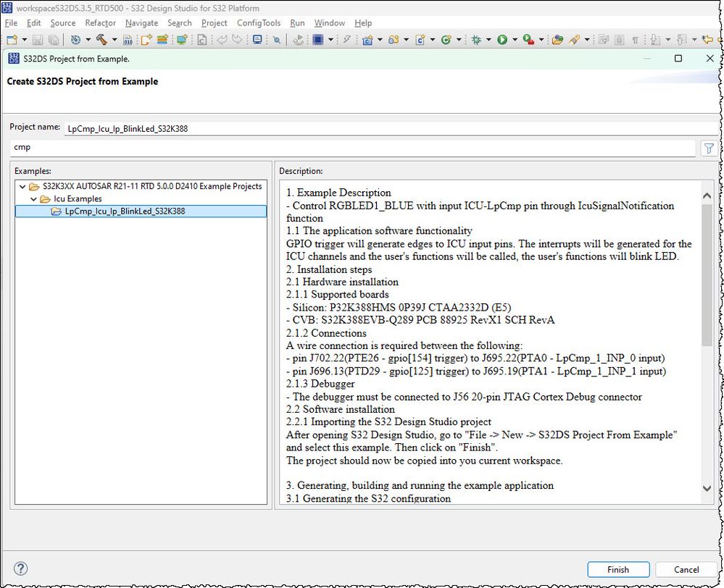
Task: Click '3.1 Generating the S32 configuration' text
Action: [368, 498]
